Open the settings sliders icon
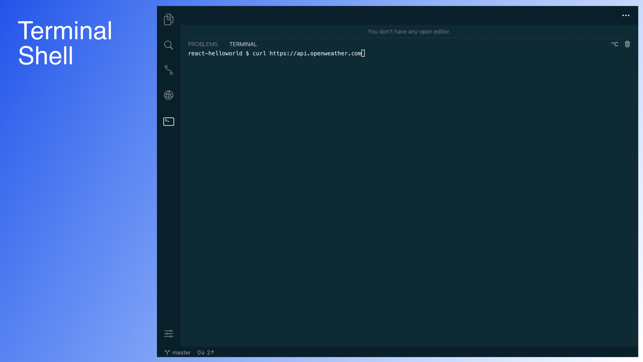This screenshot has height=362, width=643. click(x=169, y=334)
